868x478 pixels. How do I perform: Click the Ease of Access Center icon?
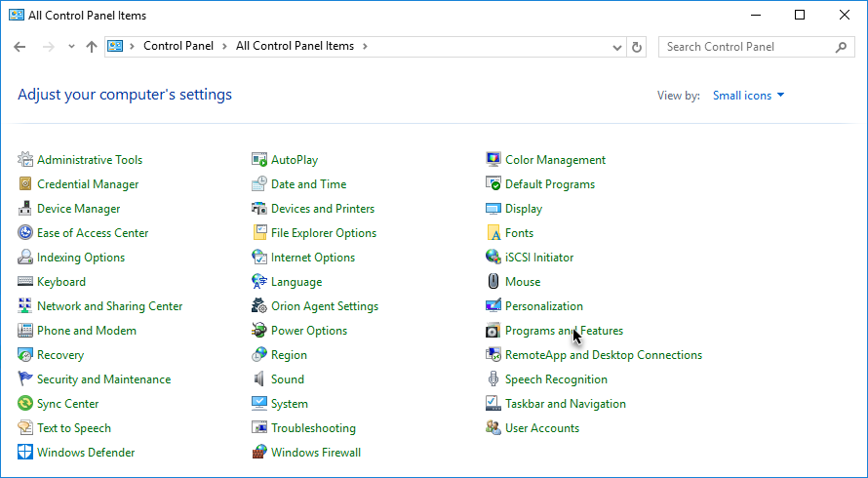click(25, 232)
